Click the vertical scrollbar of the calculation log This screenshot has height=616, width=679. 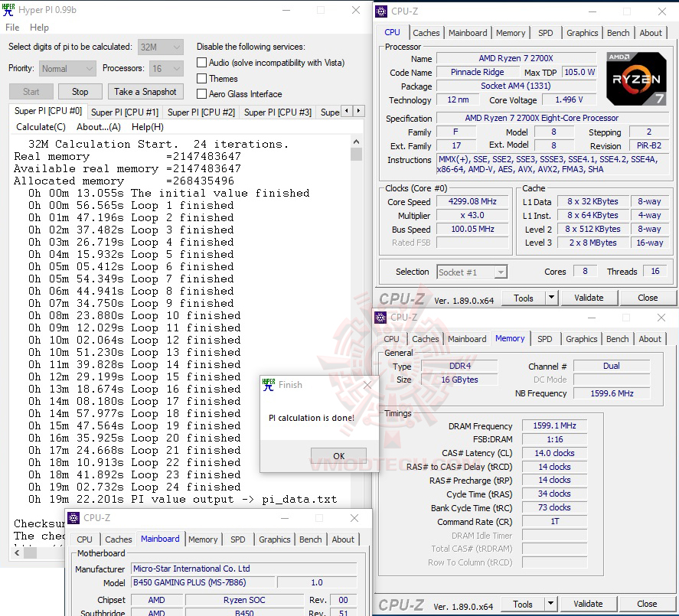pos(355,153)
